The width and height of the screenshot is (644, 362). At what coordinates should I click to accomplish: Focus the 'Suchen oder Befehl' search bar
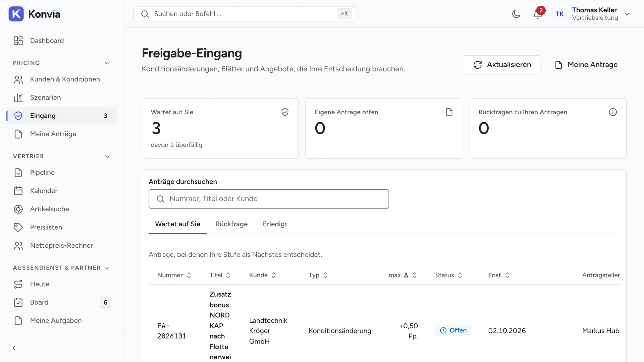pyautogui.click(x=245, y=14)
